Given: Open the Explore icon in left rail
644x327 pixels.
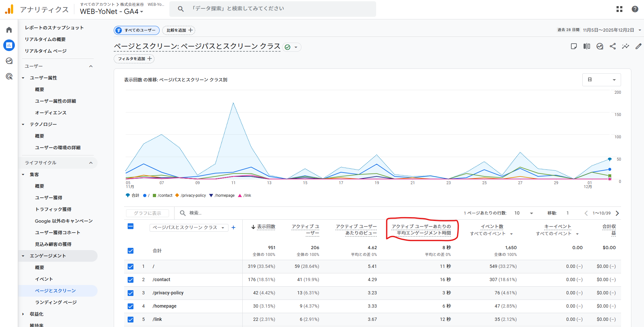Looking at the screenshot, I should coord(9,61).
